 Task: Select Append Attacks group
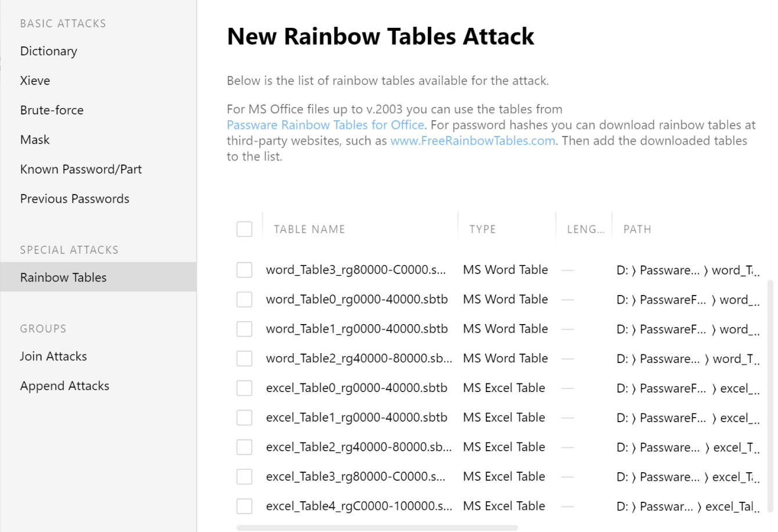pos(64,386)
